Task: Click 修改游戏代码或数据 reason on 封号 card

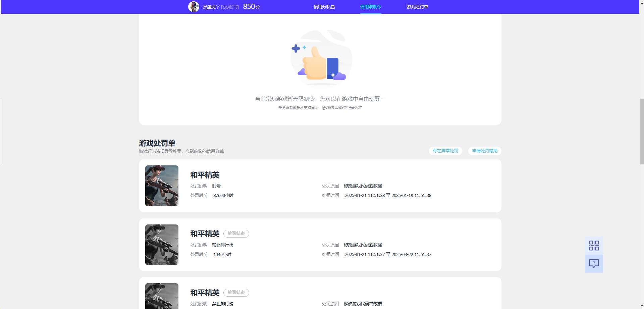Action: (x=363, y=186)
